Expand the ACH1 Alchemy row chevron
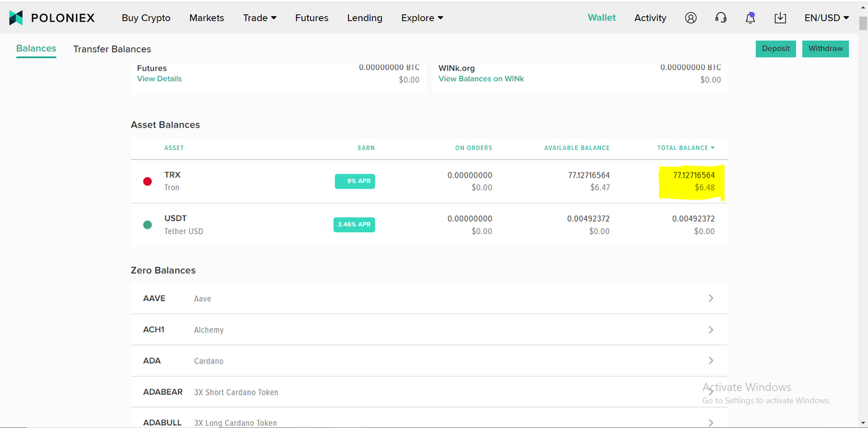The width and height of the screenshot is (868, 428). [711, 330]
